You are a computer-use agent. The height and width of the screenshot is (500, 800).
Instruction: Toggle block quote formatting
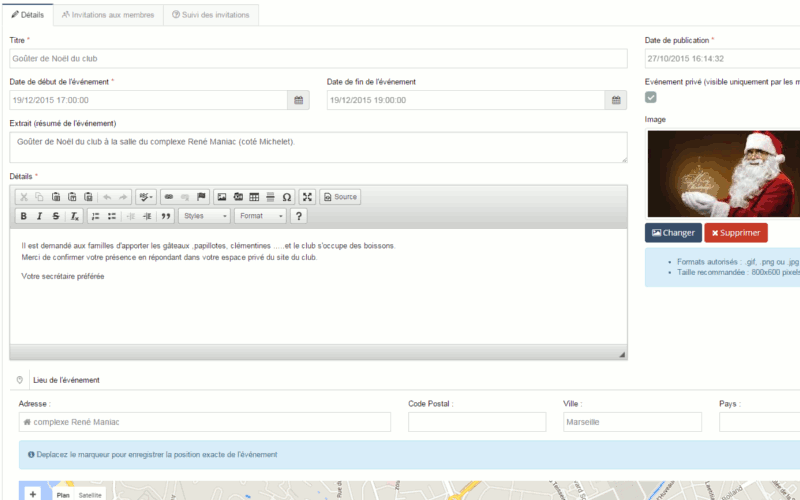point(166,216)
